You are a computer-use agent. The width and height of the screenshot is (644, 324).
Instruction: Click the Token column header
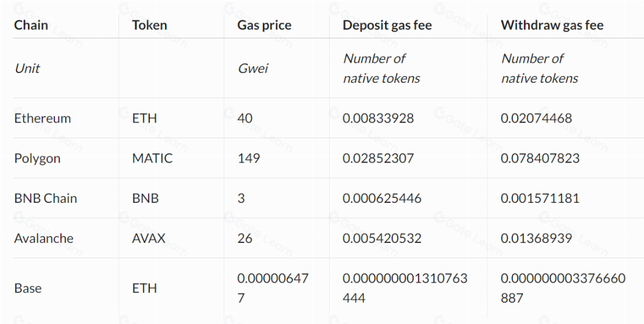pyautogui.click(x=149, y=26)
